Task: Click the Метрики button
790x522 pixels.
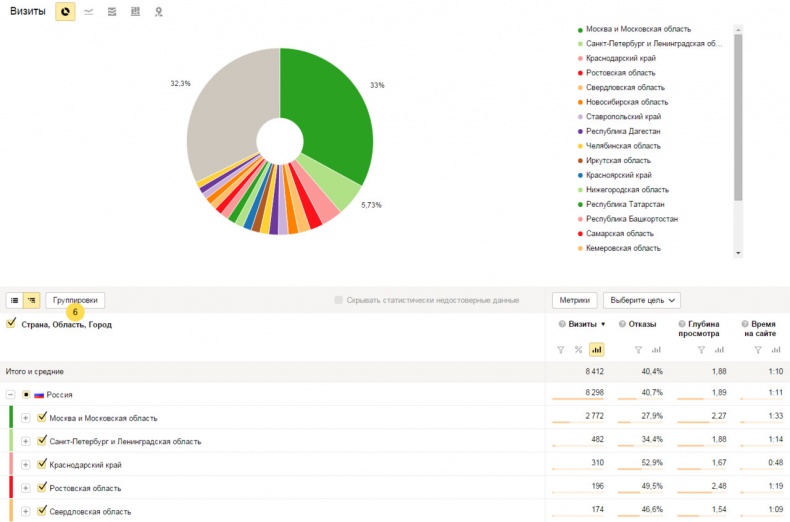Action: tap(575, 300)
